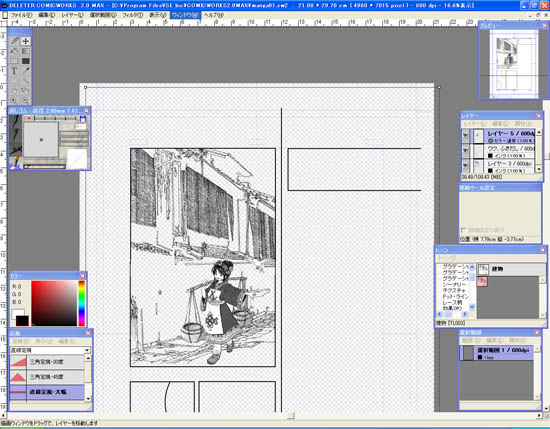Click the eraser size slider track

[44, 167]
